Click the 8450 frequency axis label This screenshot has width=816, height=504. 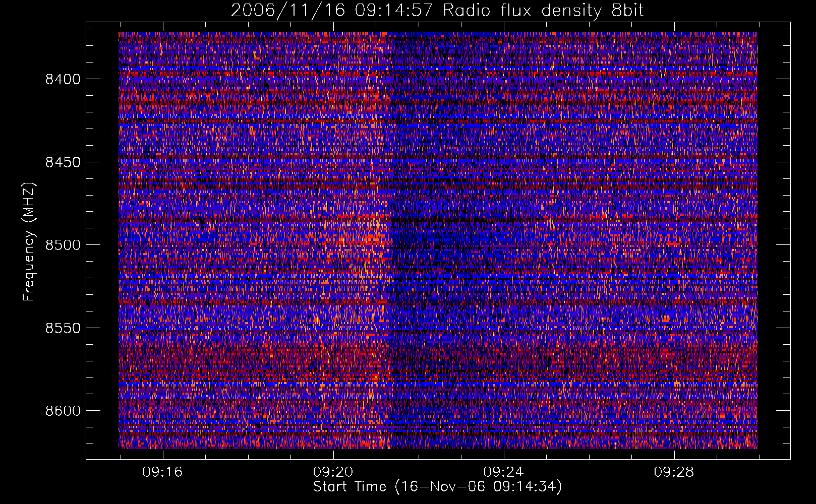pos(62,162)
